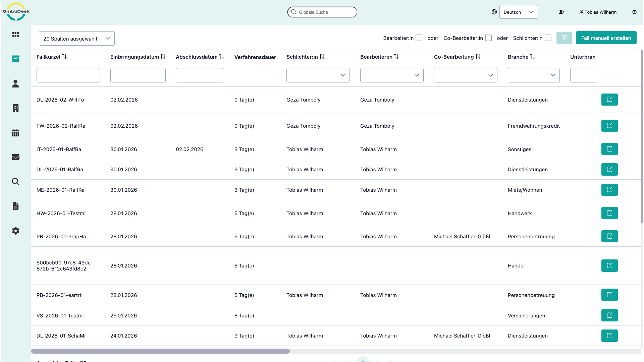This screenshot has width=644, height=362.
Task: Click the horizontal table scrollbar
Action: point(160,351)
